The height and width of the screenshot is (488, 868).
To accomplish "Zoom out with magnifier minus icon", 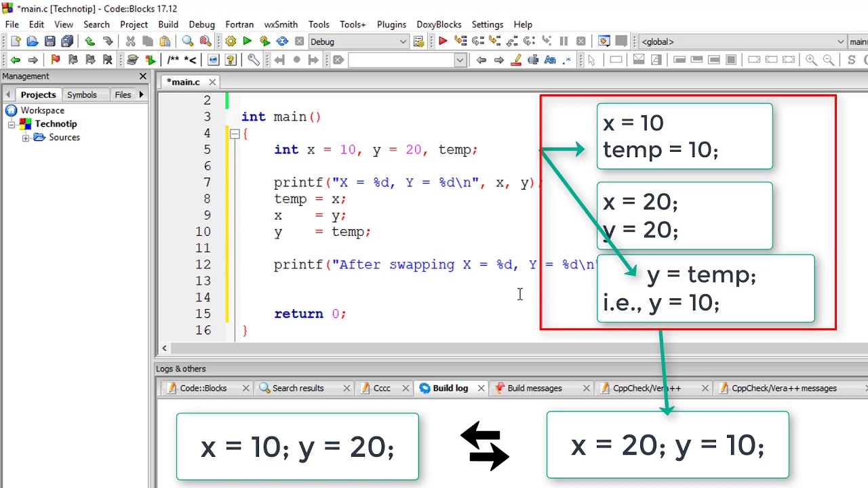I will coord(828,60).
